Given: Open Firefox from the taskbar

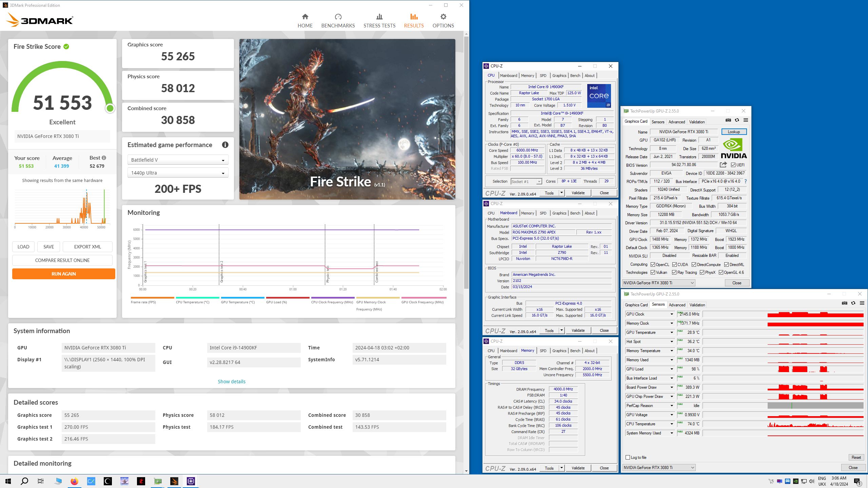Looking at the screenshot, I should click(74, 481).
